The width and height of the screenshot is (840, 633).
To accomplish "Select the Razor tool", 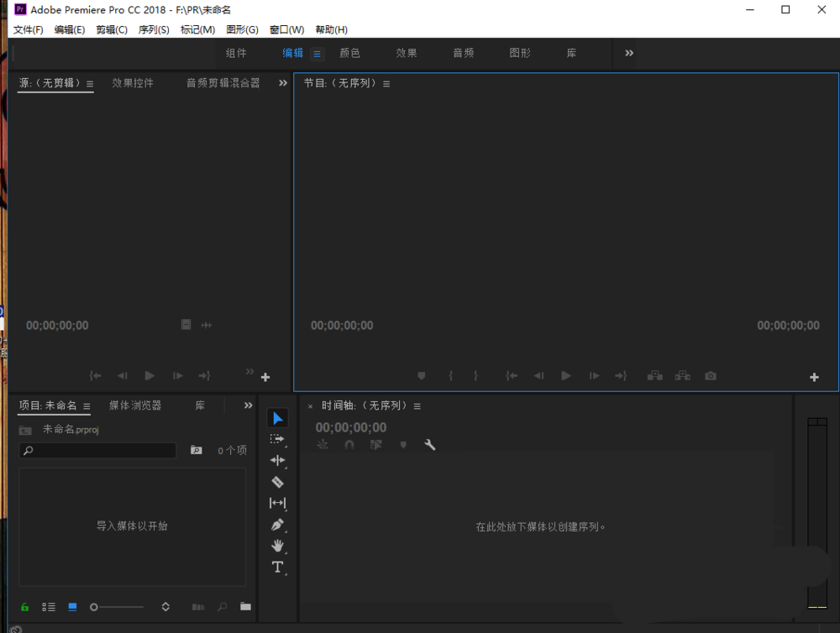I will (x=277, y=482).
